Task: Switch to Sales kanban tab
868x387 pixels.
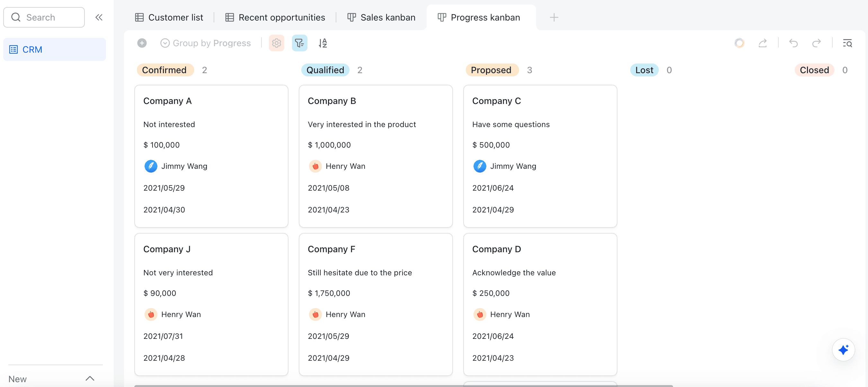Action: pyautogui.click(x=381, y=18)
